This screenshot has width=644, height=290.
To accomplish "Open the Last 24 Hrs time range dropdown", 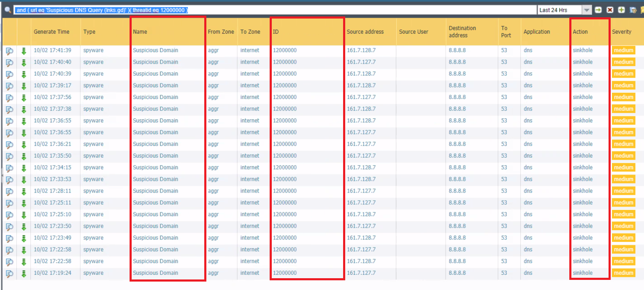I will 587,10.
